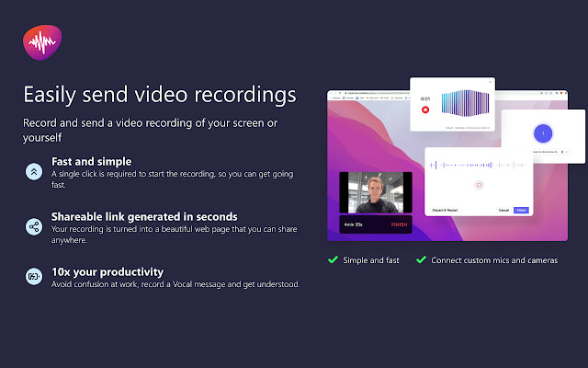Screen dimensions: 588x368
Task: Click the small stop icon under the waveform
Action: coord(479,185)
